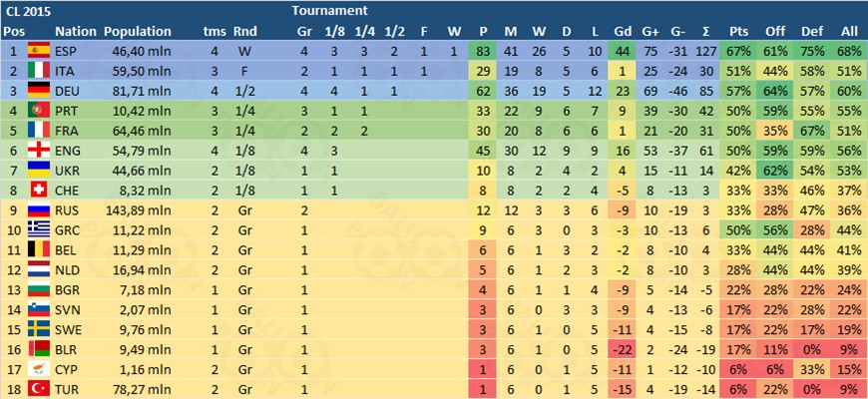868x399 pixels.
Task: Click the Italy flag icon
Action: click(40, 70)
